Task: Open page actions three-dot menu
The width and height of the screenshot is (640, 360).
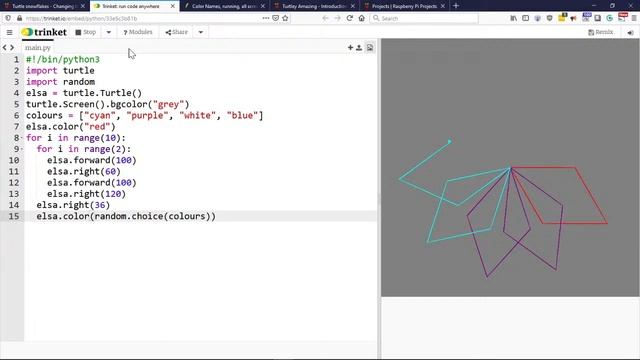Action: pos(266,18)
